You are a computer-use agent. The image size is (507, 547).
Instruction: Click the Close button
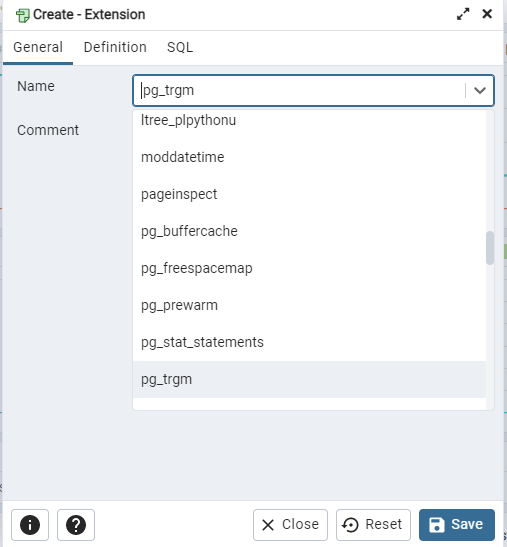pyautogui.click(x=290, y=524)
